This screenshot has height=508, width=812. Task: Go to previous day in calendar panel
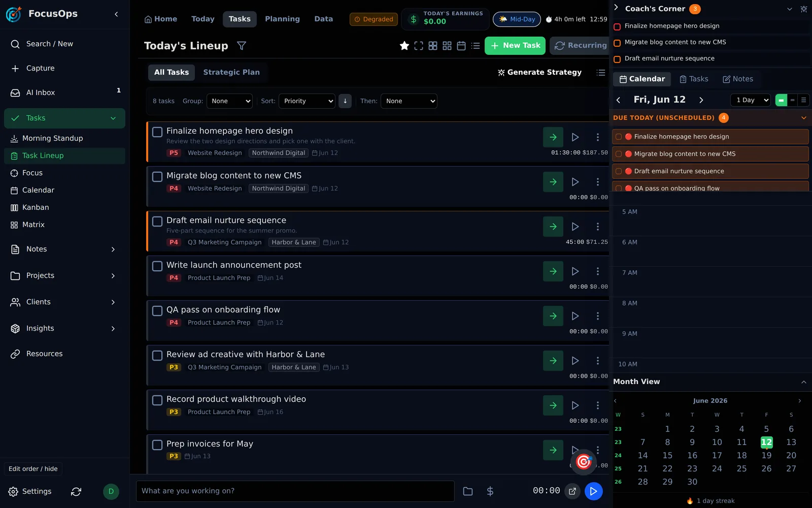pos(618,100)
